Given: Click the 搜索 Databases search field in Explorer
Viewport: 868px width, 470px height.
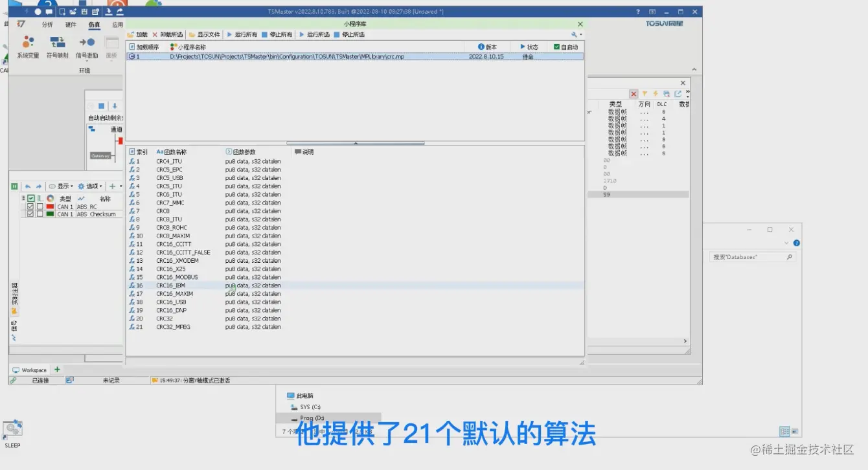Looking at the screenshot, I should [x=753, y=257].
